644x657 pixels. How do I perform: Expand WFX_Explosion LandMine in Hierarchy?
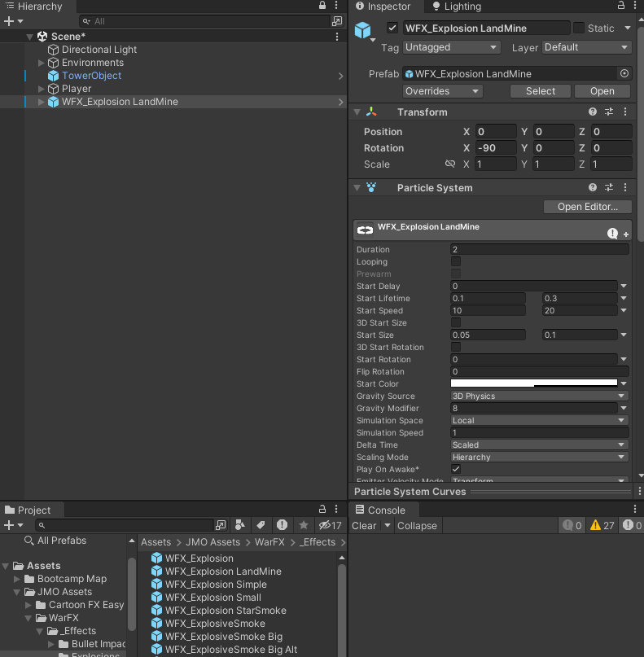(41, 102)
